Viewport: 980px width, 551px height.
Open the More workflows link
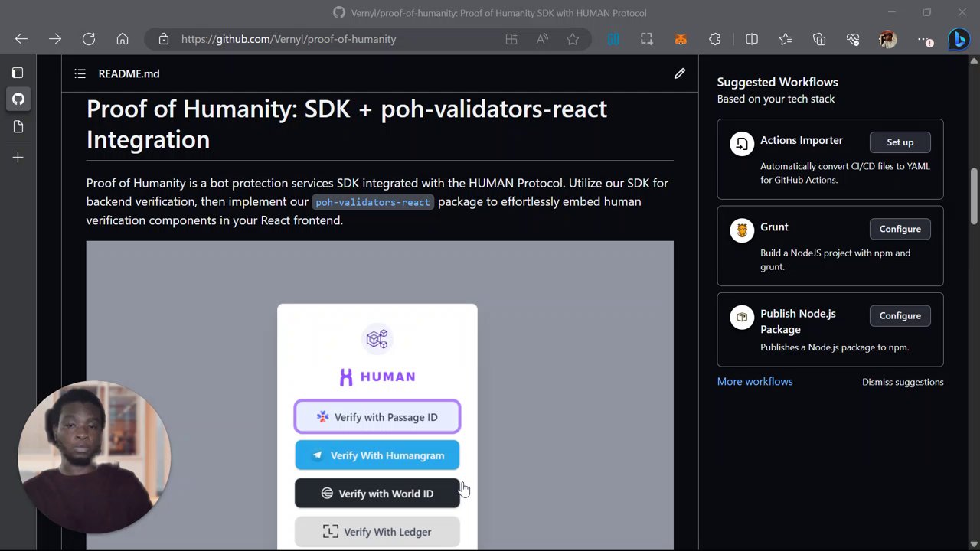[755, 381]
